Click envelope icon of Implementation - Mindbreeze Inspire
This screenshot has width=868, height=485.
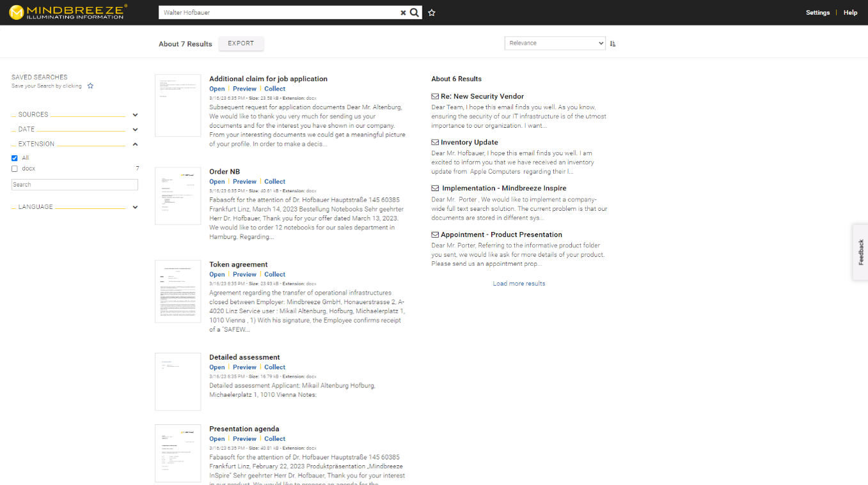tap(435, 189)
